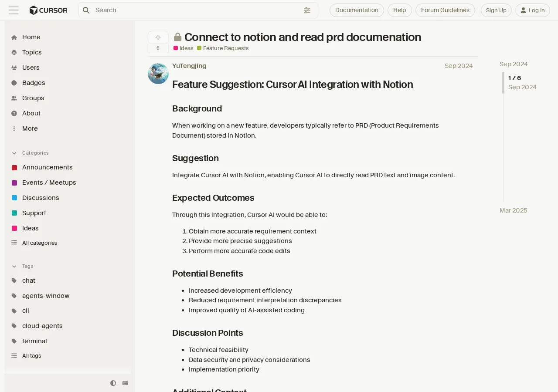The height and width of the screenshot is (392, 558).
Task: Select the pink Ideas category swatch
Action: pos(14,228)
